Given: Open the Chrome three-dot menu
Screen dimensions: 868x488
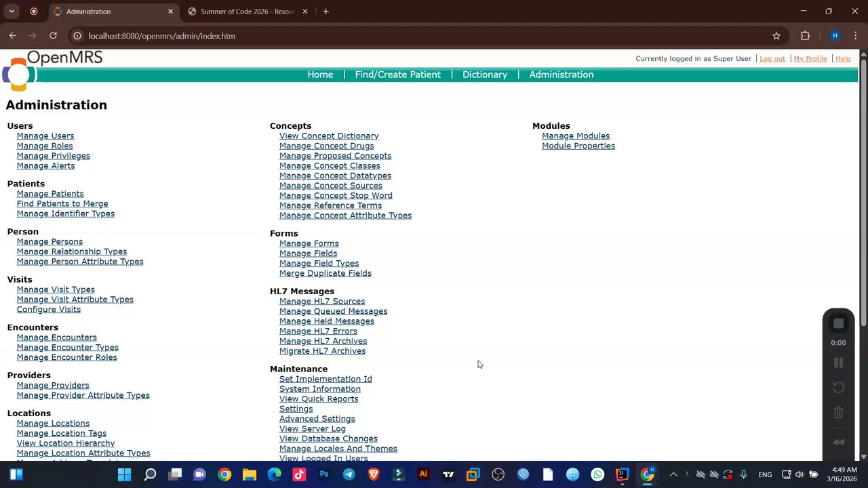Looking at the screenshot, I should click(x=856, y=36).
